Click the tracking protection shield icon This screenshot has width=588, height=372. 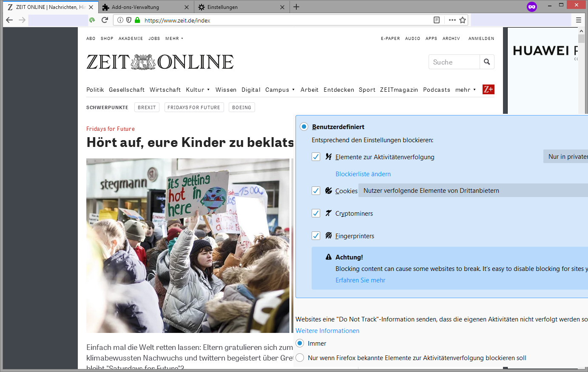click(x=129, y=20)
